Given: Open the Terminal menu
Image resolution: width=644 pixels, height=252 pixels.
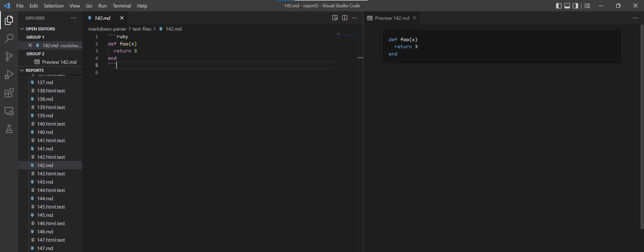Looking at the screenshot, I should [x=122, y=6].
